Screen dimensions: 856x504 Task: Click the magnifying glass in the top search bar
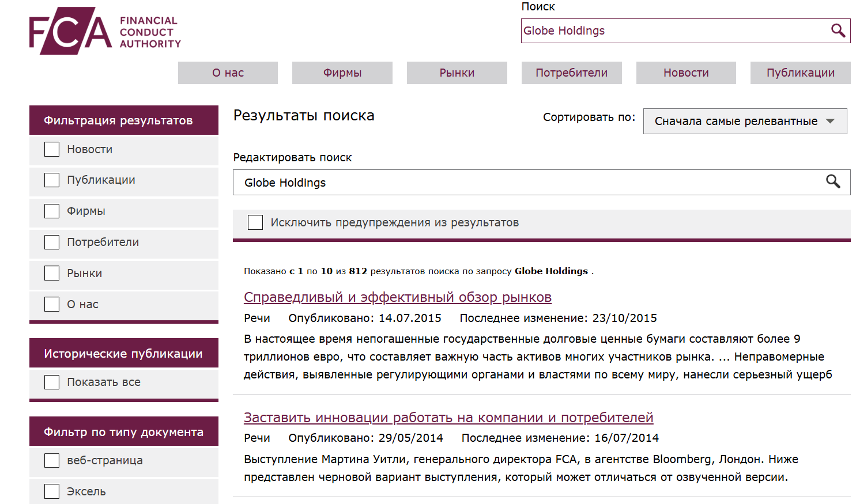click(x=838, y=31)
